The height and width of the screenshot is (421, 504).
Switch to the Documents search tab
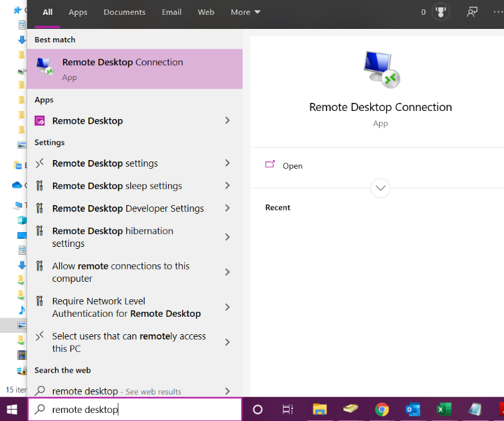(x=124, y=12)
